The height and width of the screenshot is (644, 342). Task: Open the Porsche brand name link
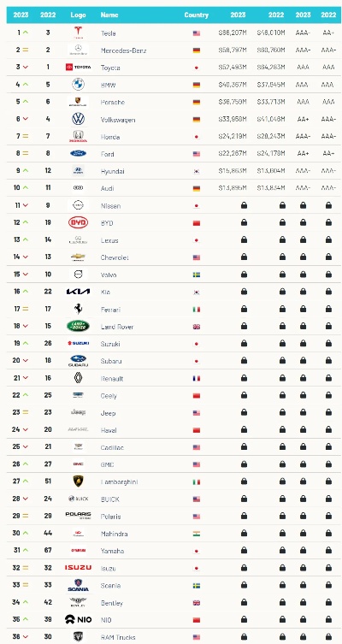point(113,102)
